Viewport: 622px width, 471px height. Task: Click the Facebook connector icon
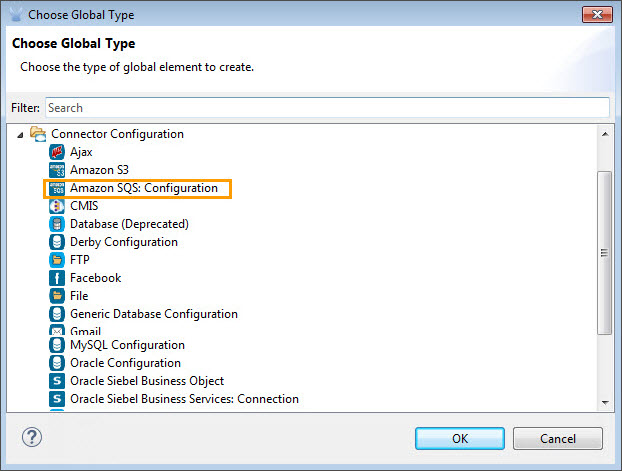tap(57, 278)
